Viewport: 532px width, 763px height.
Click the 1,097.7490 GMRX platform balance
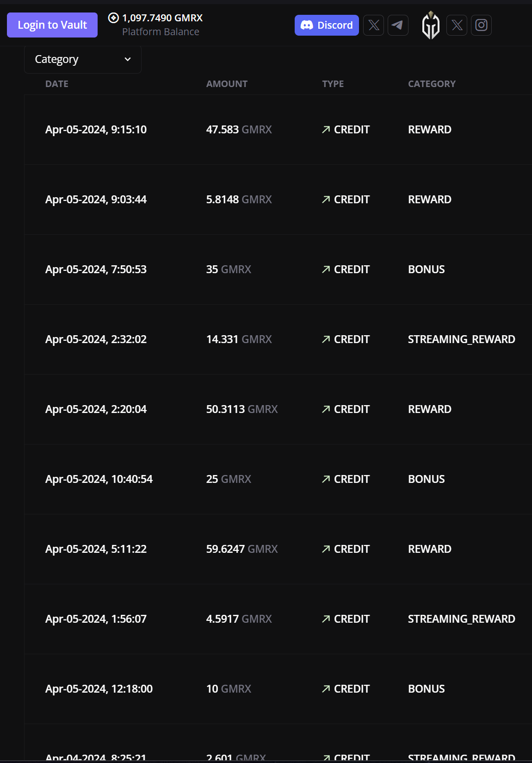click(x=162, y=18)
